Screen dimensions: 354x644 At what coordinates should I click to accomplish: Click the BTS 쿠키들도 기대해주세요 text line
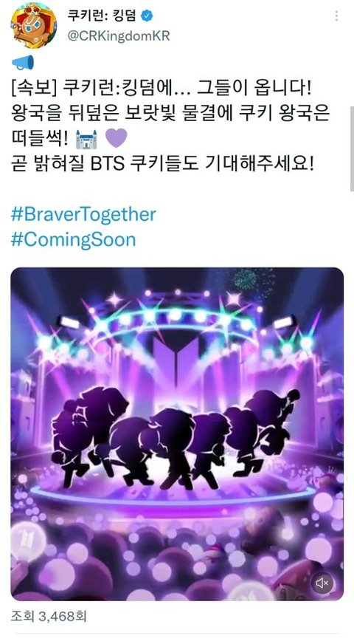pyautogui.click(x=162, y=164)
